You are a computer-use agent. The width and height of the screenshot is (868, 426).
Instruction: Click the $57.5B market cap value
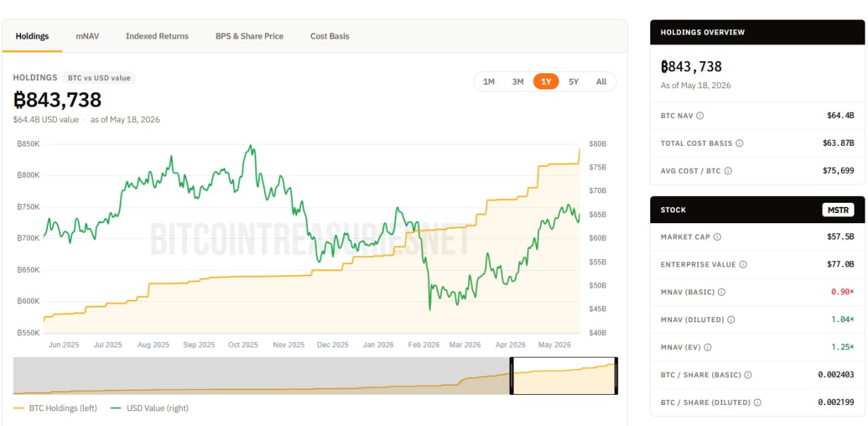pos(840,237)
